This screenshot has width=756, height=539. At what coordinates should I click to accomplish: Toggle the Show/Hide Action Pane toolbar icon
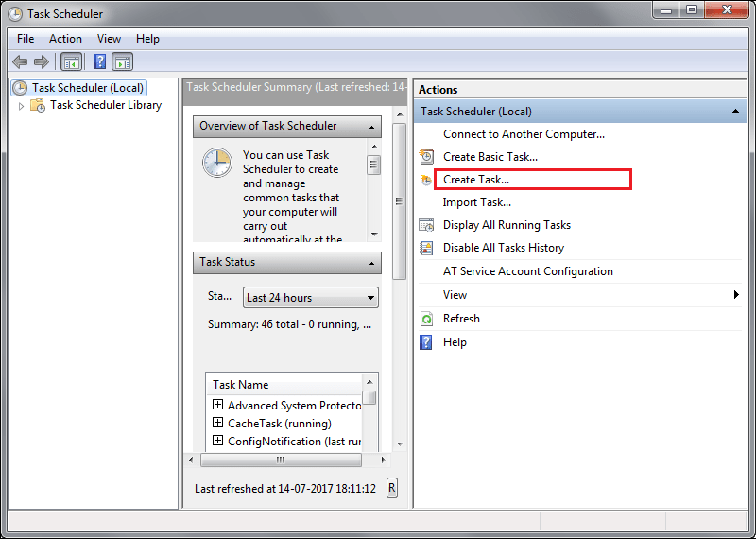click(x=123, y=61)
